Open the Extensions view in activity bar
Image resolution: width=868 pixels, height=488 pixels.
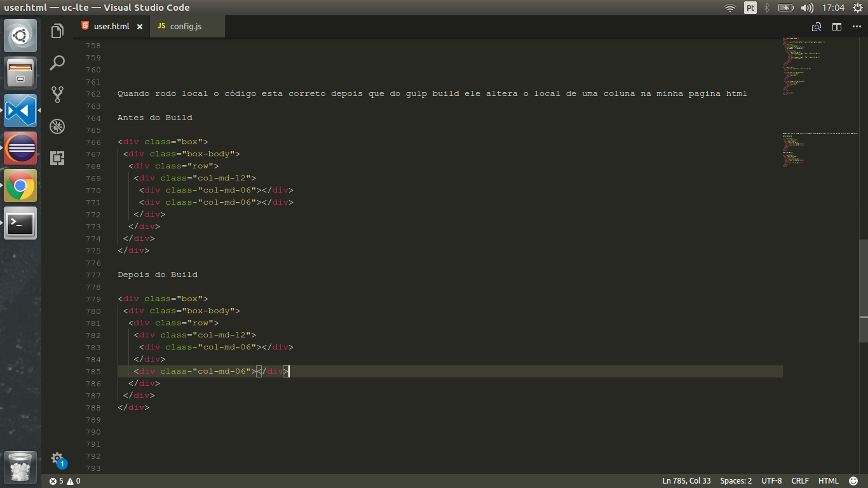tap(57, 158)
